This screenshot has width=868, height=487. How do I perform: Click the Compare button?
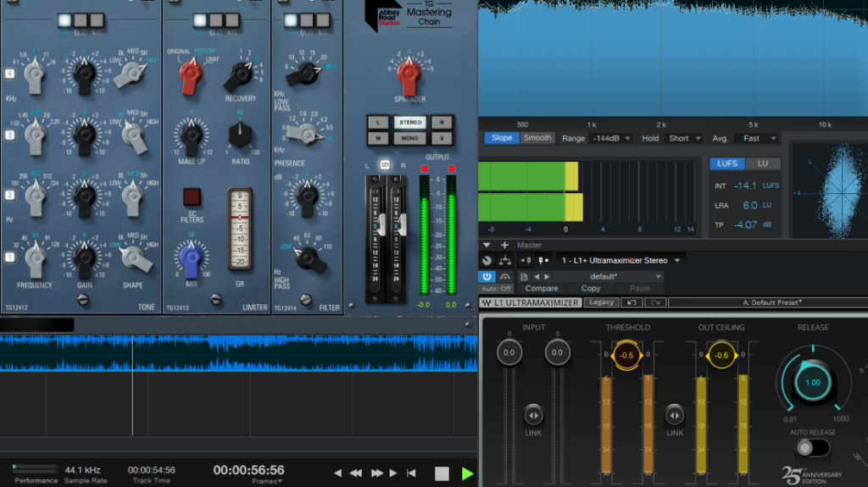pos(542,288)
